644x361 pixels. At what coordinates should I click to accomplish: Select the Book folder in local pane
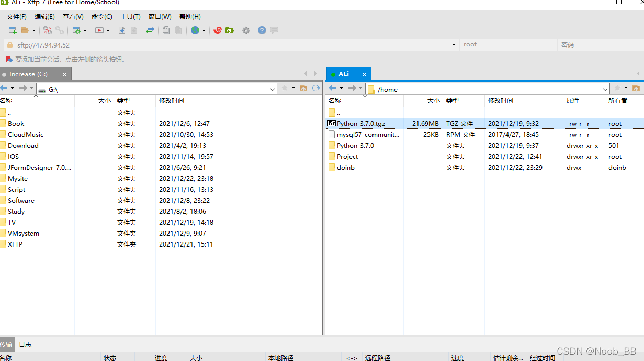click(x=16, y=124)
